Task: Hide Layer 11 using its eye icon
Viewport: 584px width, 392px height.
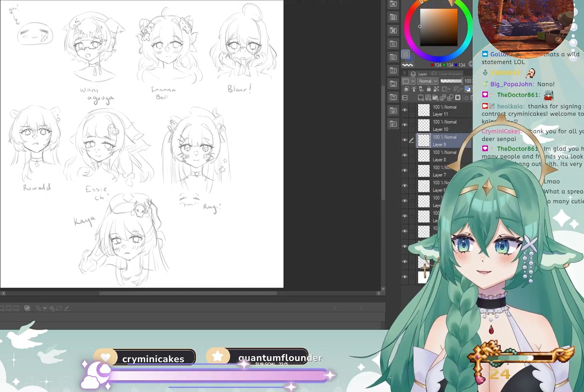Action: click(405, 110)
